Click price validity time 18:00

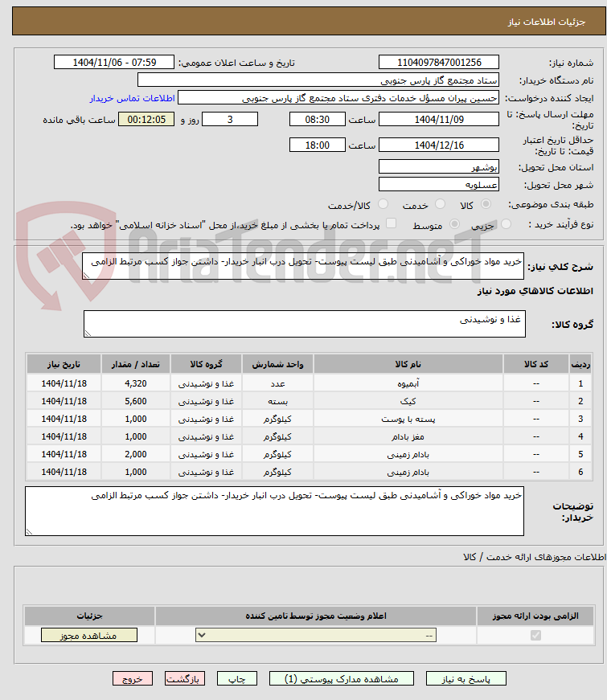tap(317, 145)
